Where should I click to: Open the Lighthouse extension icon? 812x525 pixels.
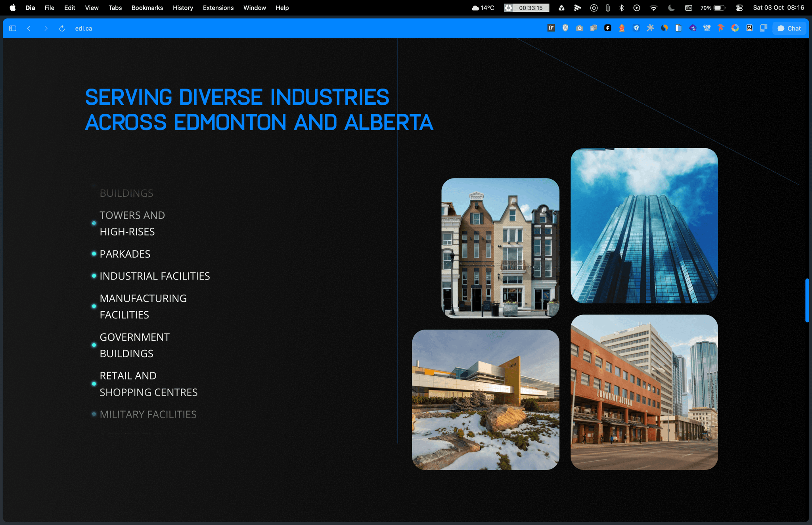[x=622, y=28]
